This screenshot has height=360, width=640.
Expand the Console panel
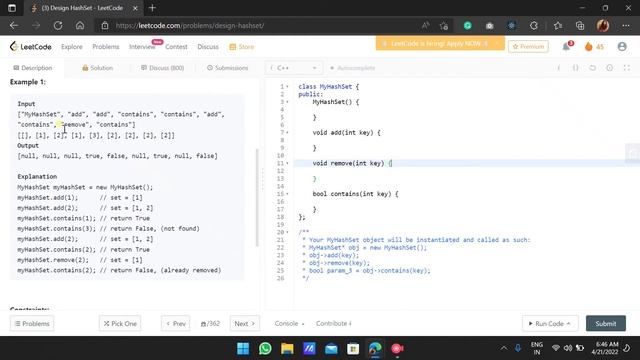tap(289, 323)
